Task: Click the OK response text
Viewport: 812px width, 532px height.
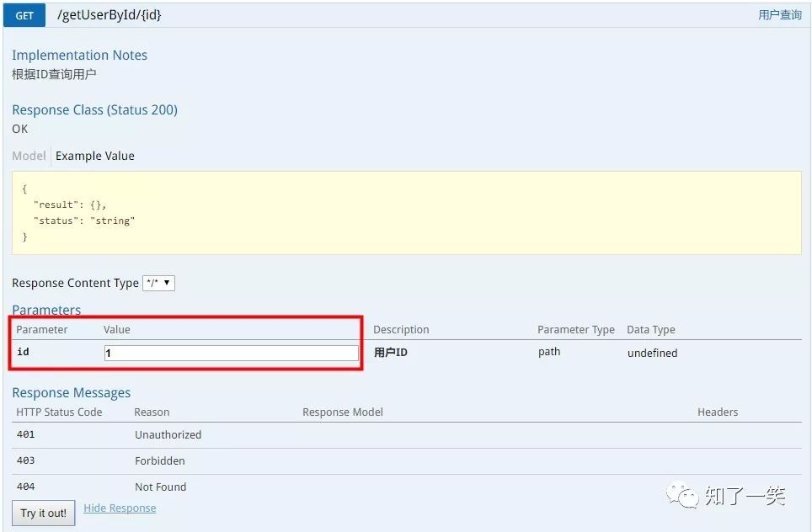Action: click(x=19, y=129)
